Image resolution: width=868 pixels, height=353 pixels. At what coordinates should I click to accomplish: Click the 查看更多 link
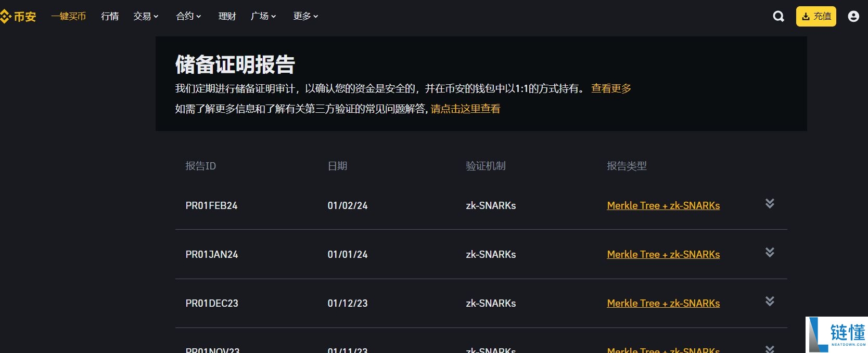click(611, 88)
